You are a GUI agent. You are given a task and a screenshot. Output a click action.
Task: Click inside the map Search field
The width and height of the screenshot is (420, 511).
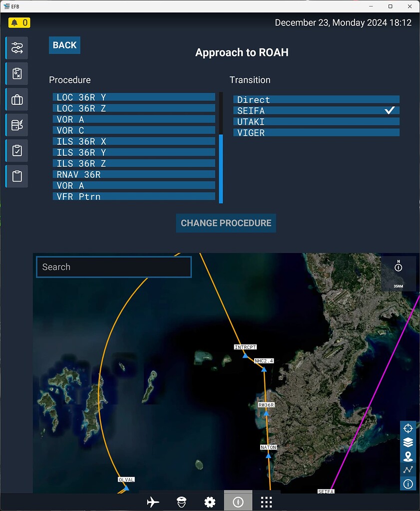(113, 267)
